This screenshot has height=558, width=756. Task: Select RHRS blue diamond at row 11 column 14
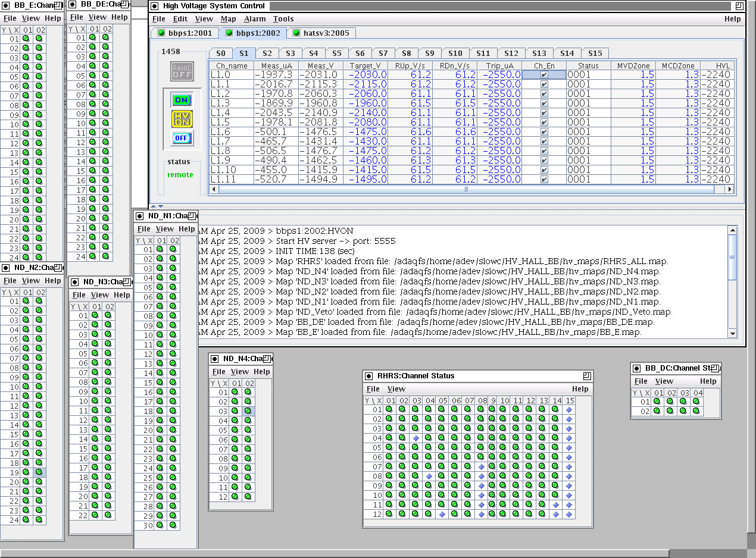556,505
